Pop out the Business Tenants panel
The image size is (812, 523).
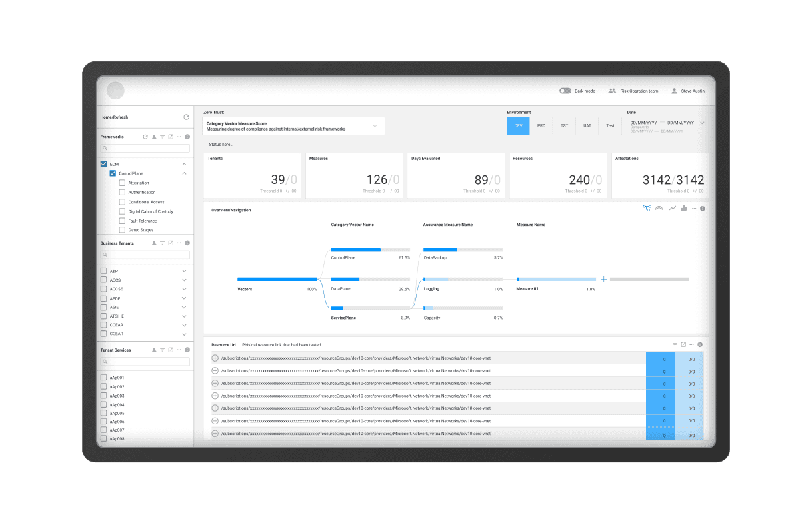(x=171, y=243)
